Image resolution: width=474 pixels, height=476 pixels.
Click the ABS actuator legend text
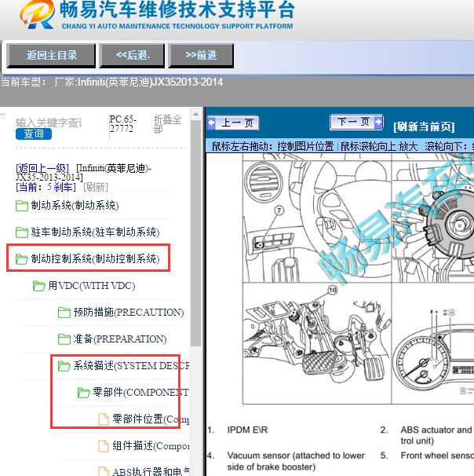[x=436, y=435]
